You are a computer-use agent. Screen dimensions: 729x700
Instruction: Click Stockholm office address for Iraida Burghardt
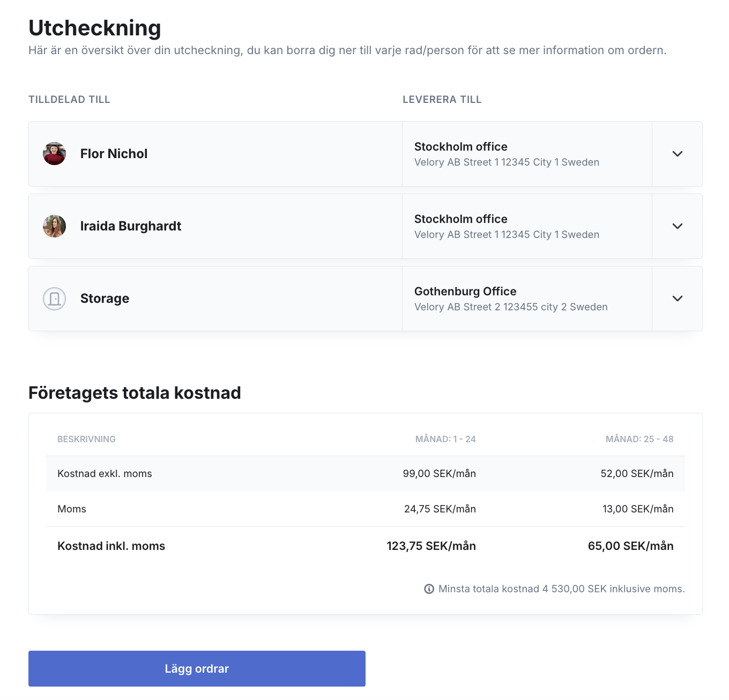[507, 227]
